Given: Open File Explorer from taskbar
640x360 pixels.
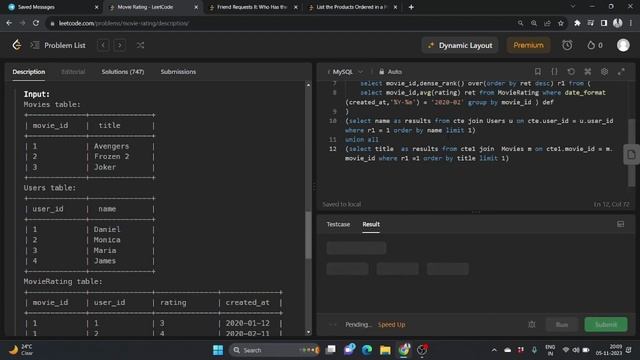Looking at the screenshot, I should click(385, 350).
